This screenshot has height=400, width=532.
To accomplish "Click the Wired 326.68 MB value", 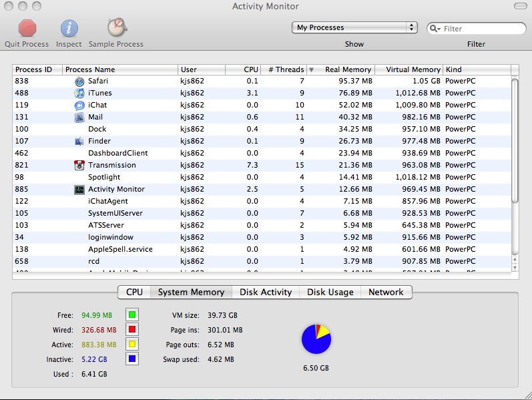I will click(99, 330).
